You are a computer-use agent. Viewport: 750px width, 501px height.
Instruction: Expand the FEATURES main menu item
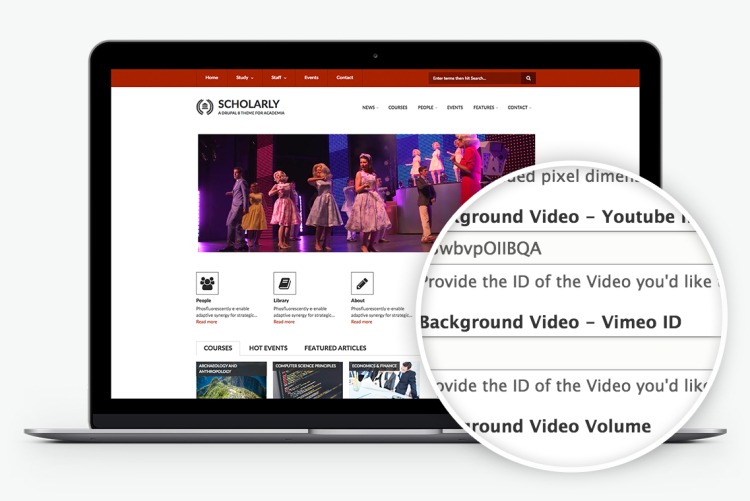coord(485,108)
